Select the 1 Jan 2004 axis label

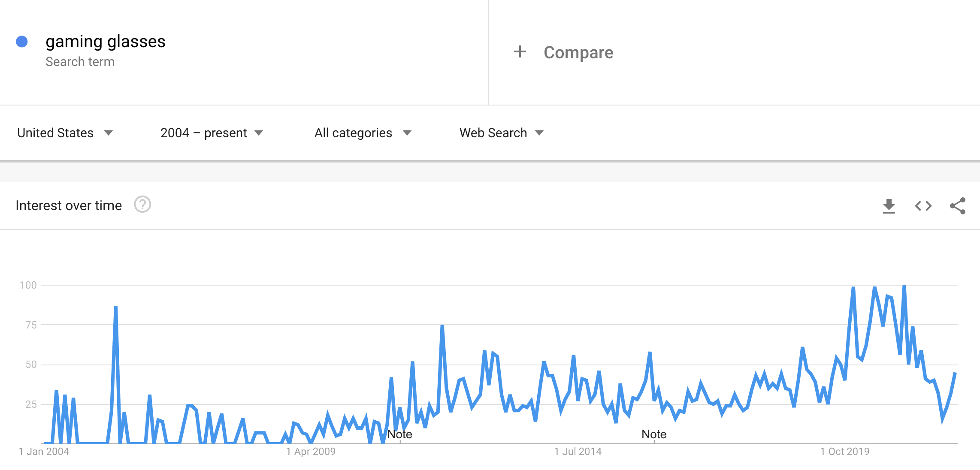44,452
